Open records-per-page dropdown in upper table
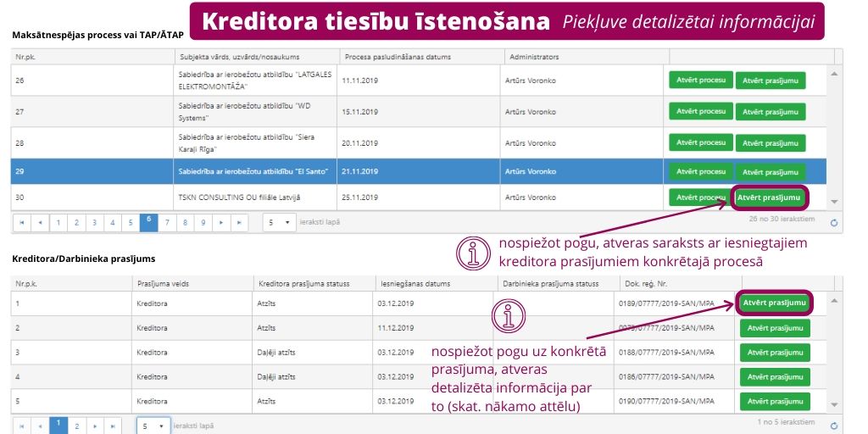 (x=279, y=223)
